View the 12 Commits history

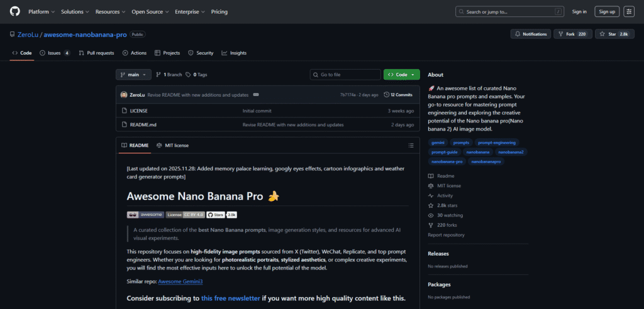coord(398,95)
